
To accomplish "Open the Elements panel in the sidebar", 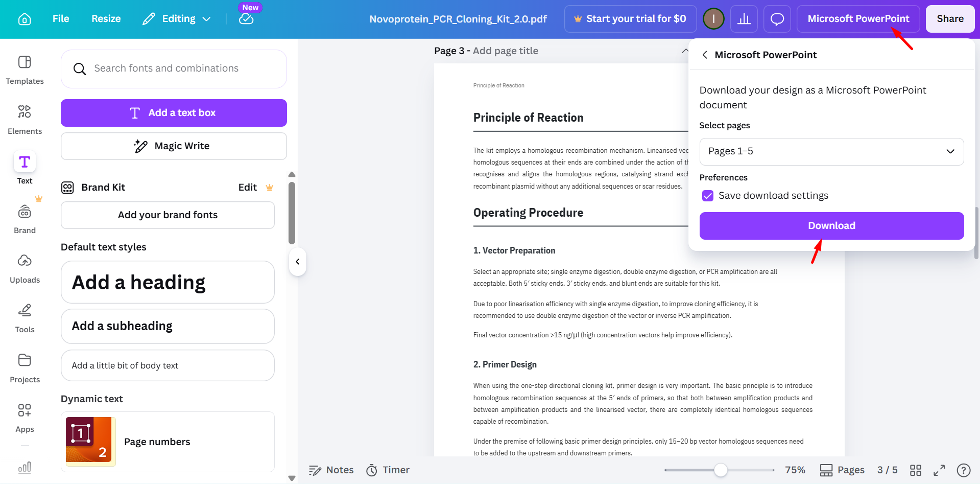I will pos(25,120).
